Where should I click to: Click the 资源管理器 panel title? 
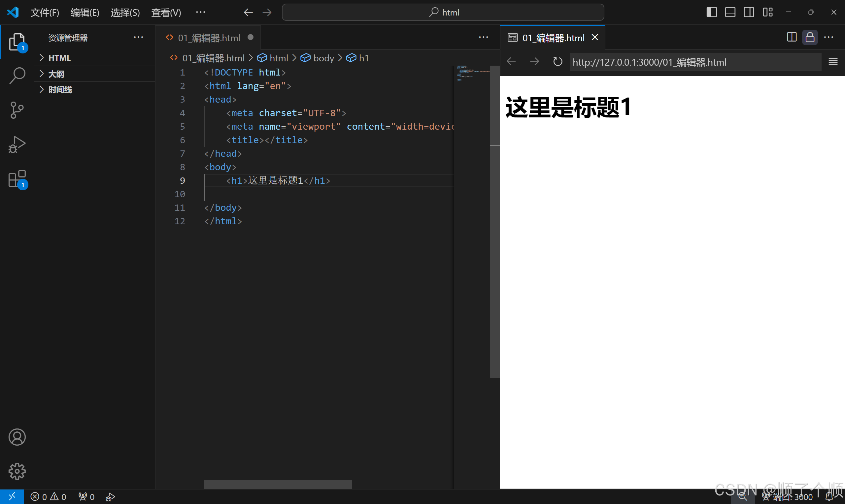tap(68, 38)
